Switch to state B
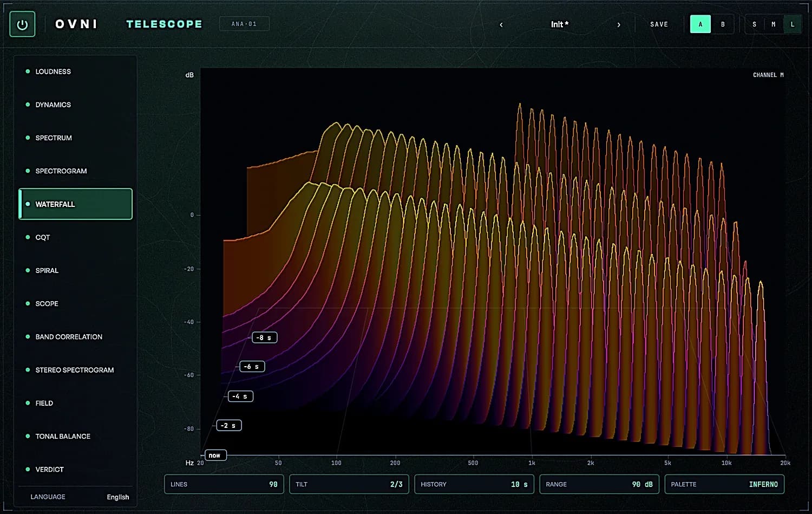The height and width of the screenshot is (514, 812). point(723,24)
